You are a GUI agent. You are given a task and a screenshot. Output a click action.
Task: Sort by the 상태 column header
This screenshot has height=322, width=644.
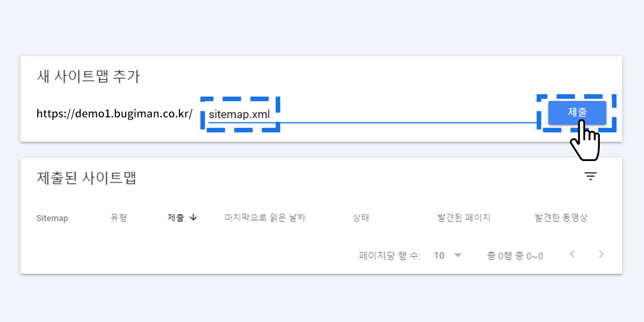pyautogui.click(x=361, y=218)
